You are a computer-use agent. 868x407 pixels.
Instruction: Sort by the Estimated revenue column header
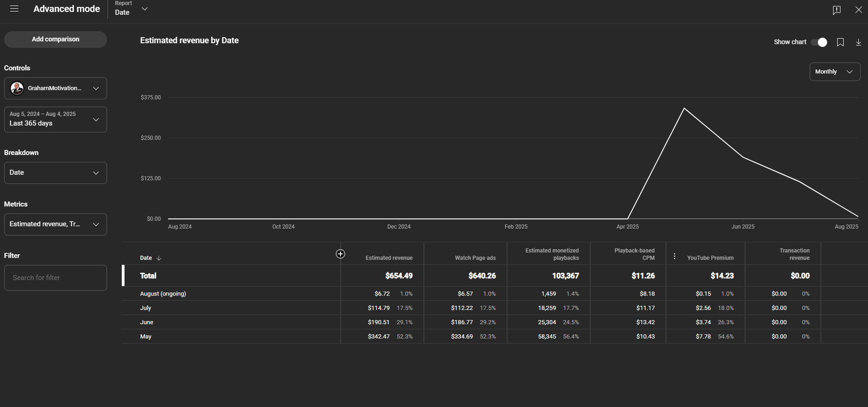(389, 258)
